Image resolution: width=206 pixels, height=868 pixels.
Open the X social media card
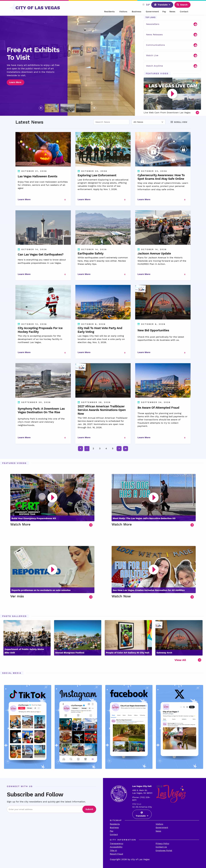pyautogui.click(x=179, y=727)
